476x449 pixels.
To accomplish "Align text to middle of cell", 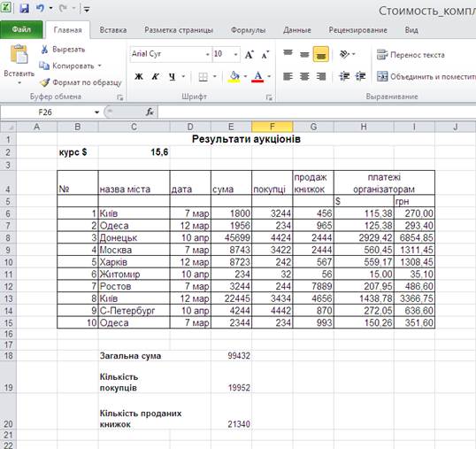I will point(304,54).
